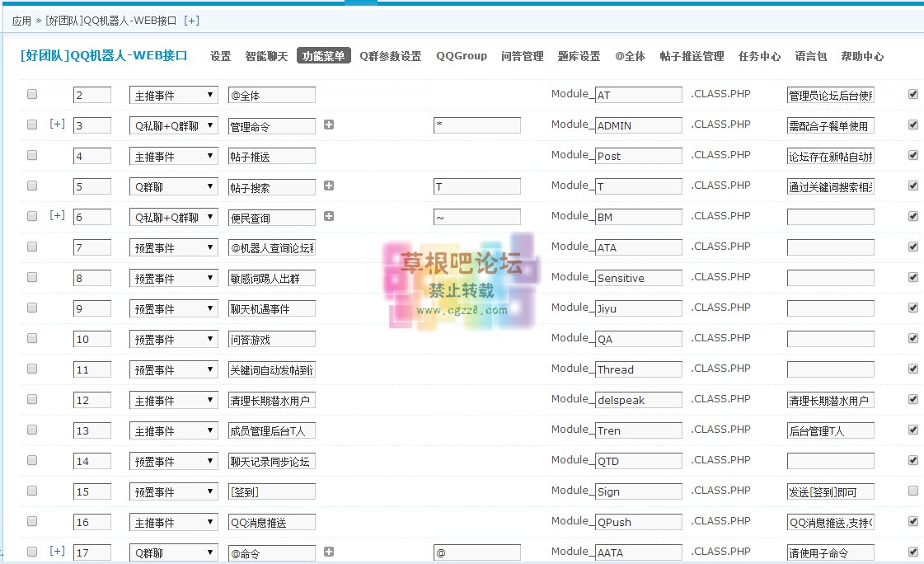
Task: Switch to the 智能聊天 tab
Action: 265,56
